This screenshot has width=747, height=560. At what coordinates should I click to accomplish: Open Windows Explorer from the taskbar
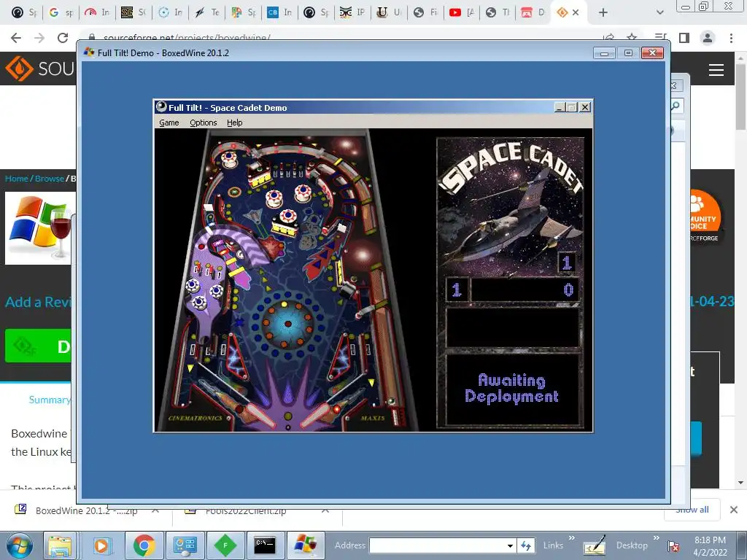click(60, 545)
